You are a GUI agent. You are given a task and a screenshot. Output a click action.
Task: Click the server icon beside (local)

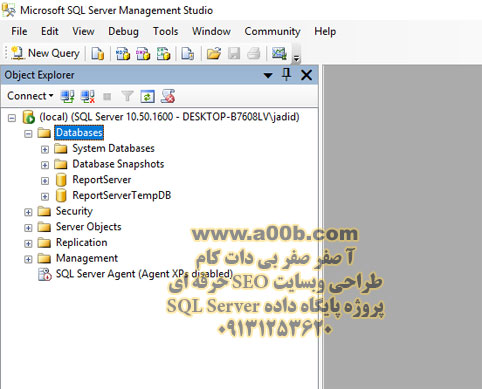coord(29,117)
